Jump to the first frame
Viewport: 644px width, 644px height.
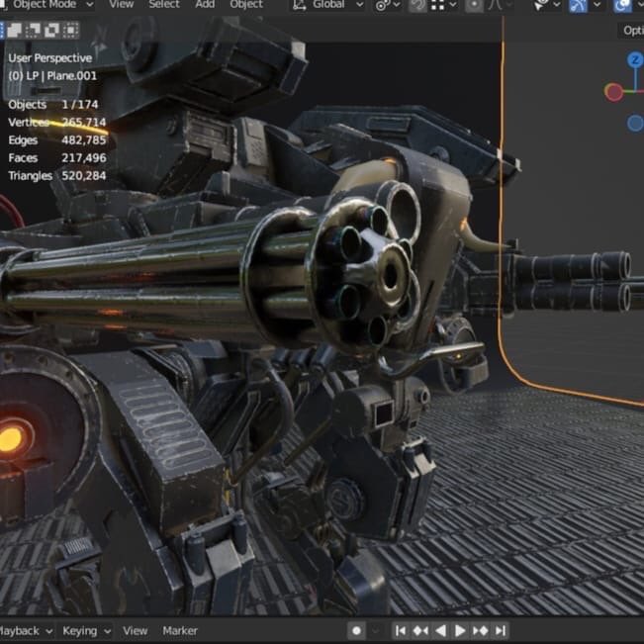pyautogui.click(x=401, y=630)
